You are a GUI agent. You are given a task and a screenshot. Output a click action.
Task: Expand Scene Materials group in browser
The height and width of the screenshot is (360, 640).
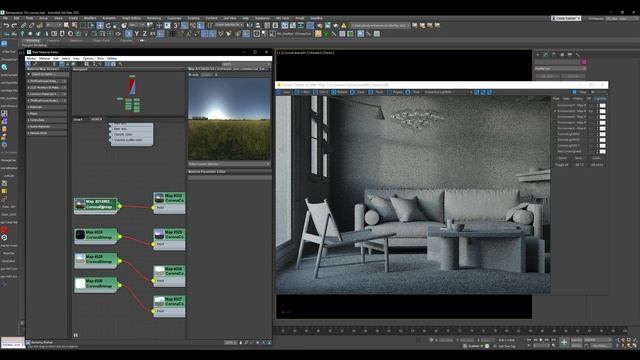(x=47, y=127)
